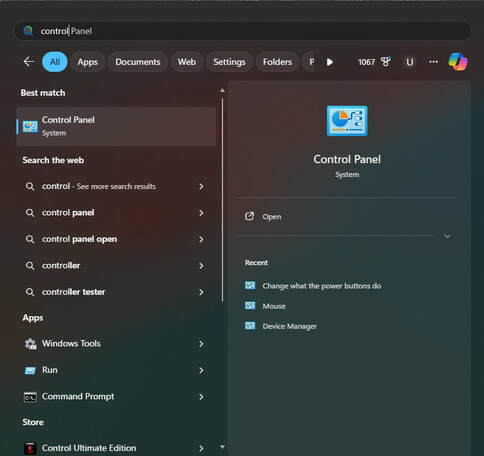The height and width of the screenshot is (456, 484).
Task: Click inside the search text field
Action: [x=242, y=31]
